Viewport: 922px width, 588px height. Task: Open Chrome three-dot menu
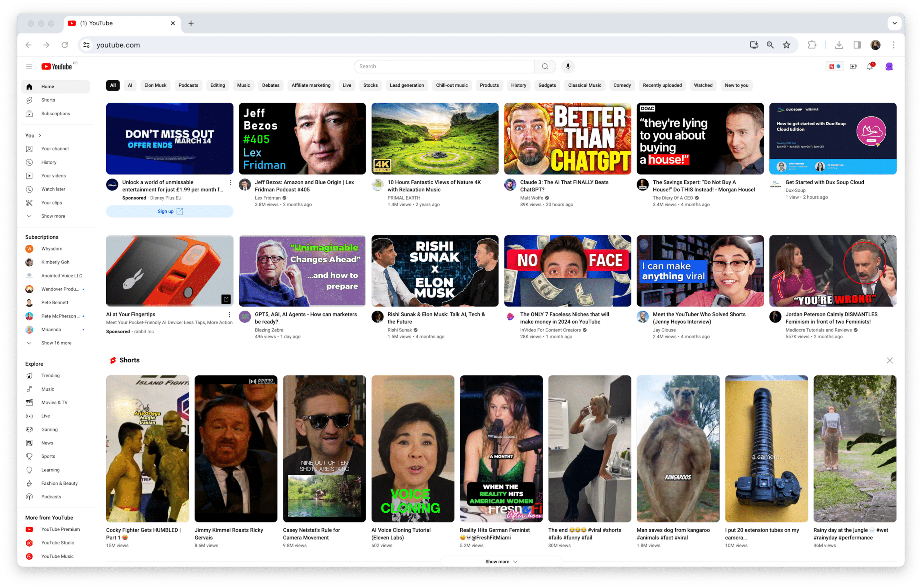(894, 45)
